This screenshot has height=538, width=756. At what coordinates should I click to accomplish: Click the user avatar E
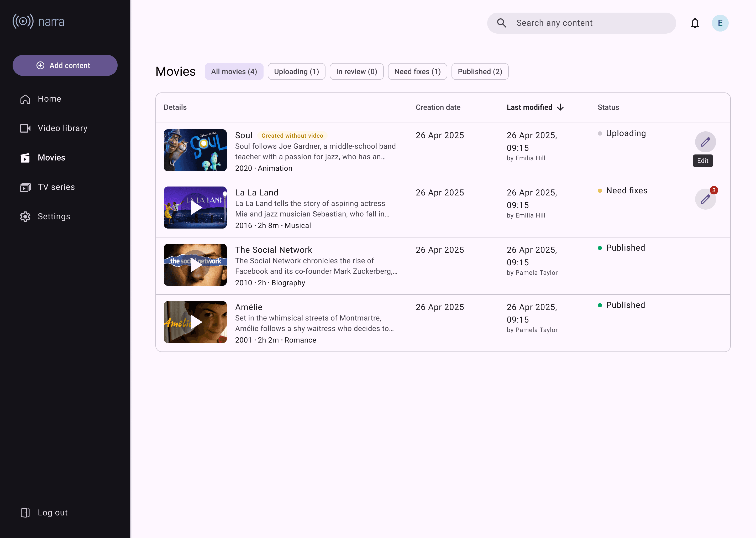[720, 23]
